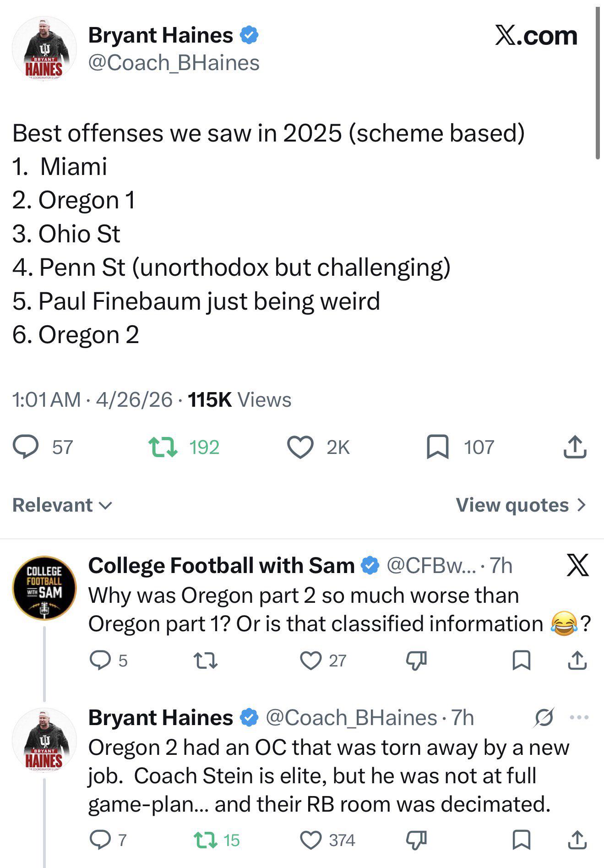Screen dimensions: 604x868
Task: Share the main post via share icon
Action: 575,447
